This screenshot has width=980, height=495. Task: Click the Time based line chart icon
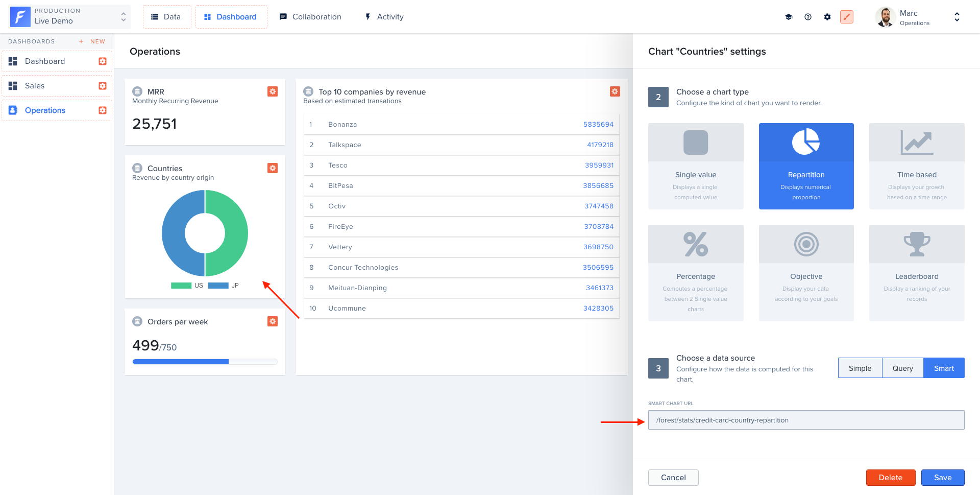pyautogui.click(x=917, y=143)
